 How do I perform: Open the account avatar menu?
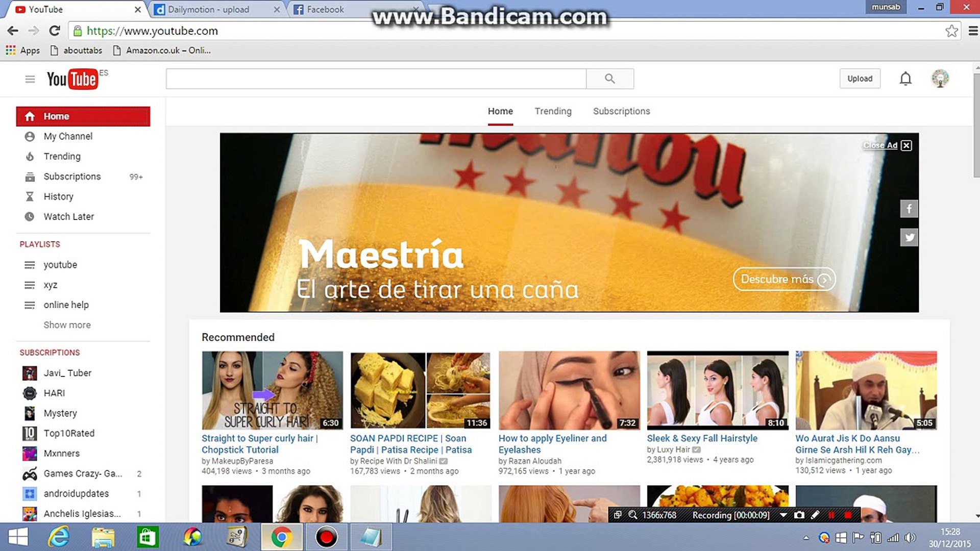pyautogui.click(x=940, y=79)
